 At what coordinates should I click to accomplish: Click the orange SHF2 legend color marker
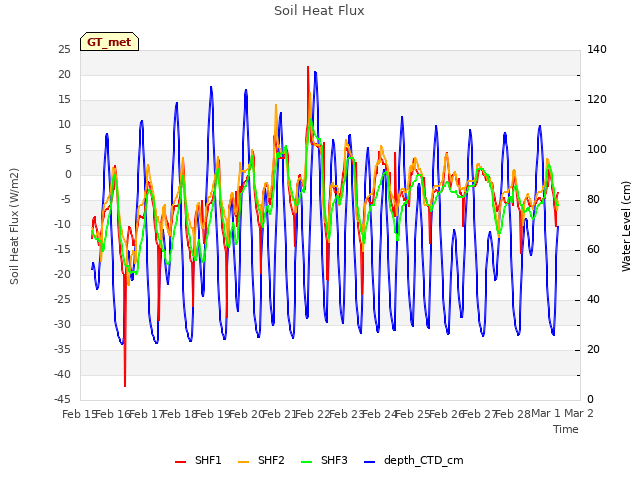243,462
